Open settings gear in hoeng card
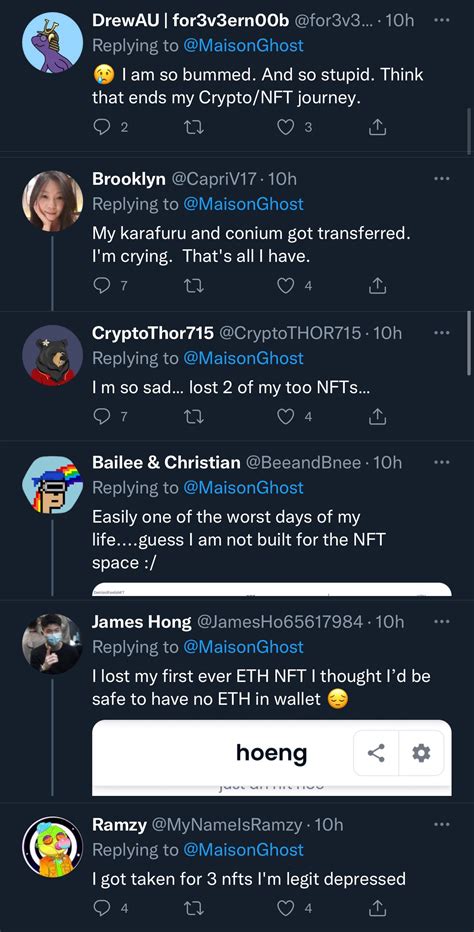Viewport: 474px width, 932px height. [421, 753]
